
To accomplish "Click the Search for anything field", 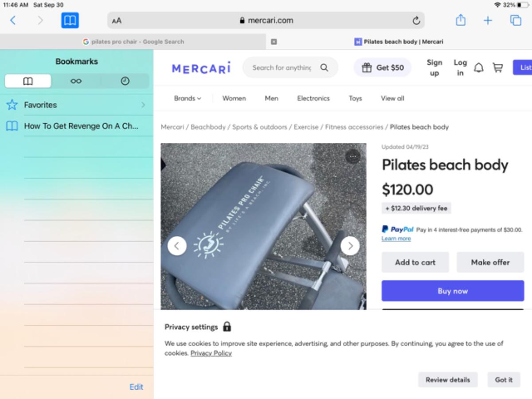I will click(x=282, y=68).
